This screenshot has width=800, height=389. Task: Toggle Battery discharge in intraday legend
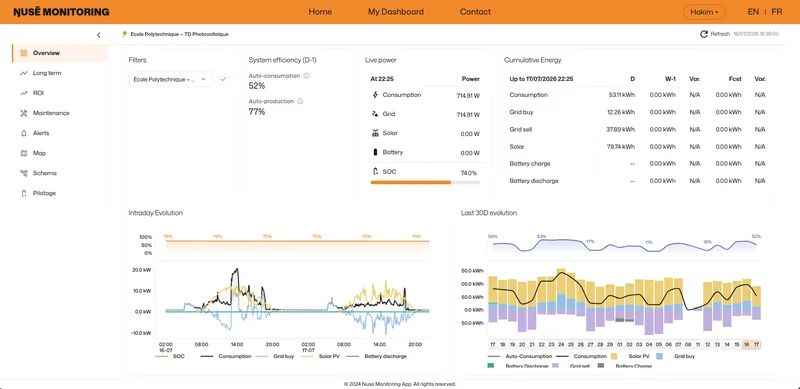coord(377,356)
